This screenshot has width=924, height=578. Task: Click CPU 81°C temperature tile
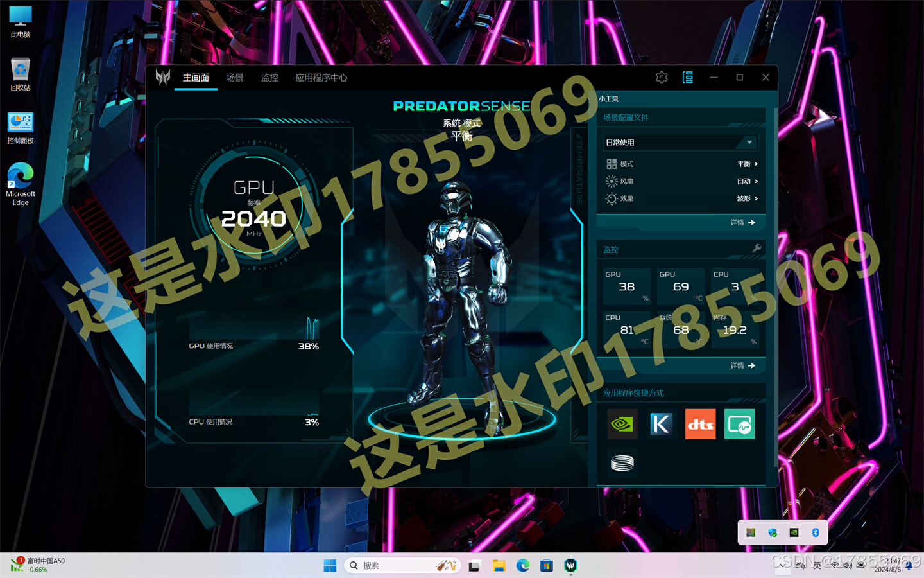(x=627, y=330)
